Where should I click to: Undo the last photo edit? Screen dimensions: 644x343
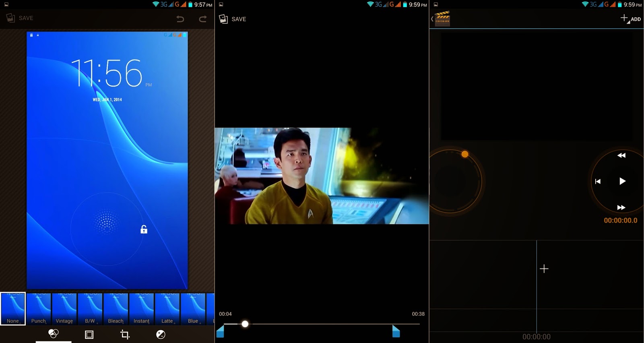[x=180, y=19]
